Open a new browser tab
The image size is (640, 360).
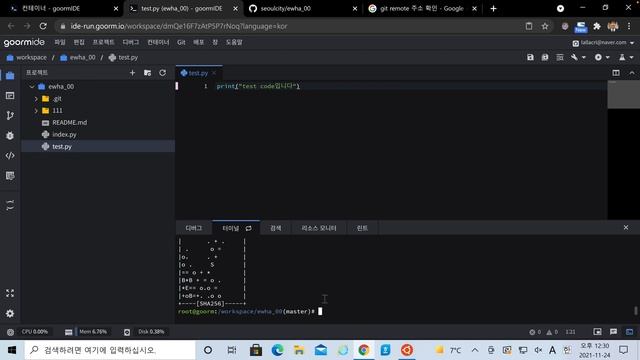pyautogui.click(x=493, y=9)
